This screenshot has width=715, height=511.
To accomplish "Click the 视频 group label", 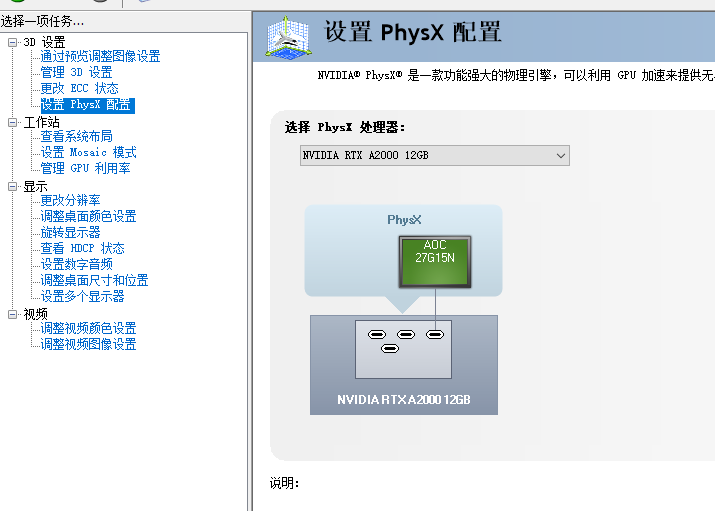I will (x=36, y=314).
